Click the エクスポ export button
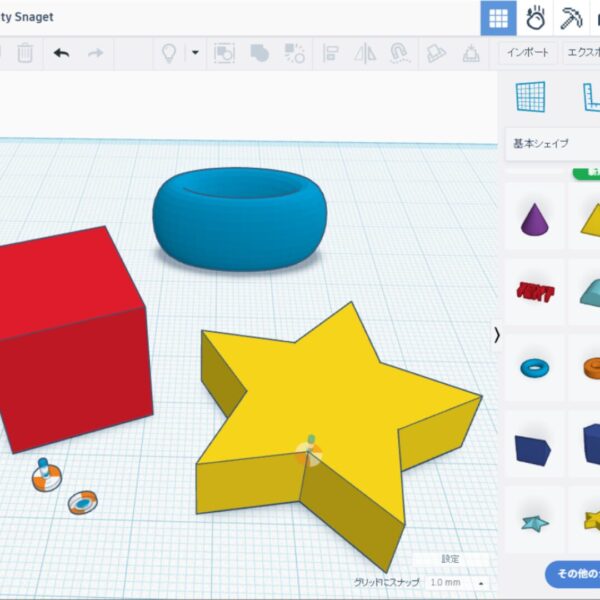 (582, 52)
